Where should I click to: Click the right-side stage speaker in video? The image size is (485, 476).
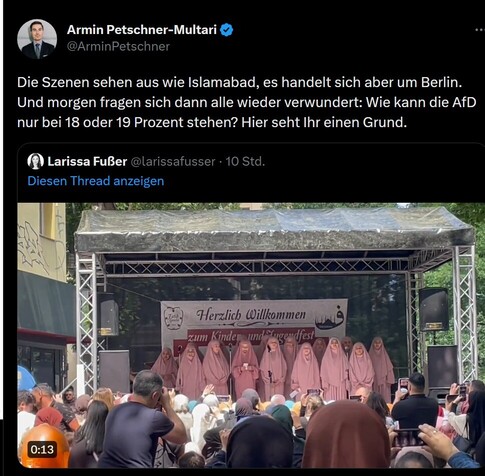click(x=434, y=310)
